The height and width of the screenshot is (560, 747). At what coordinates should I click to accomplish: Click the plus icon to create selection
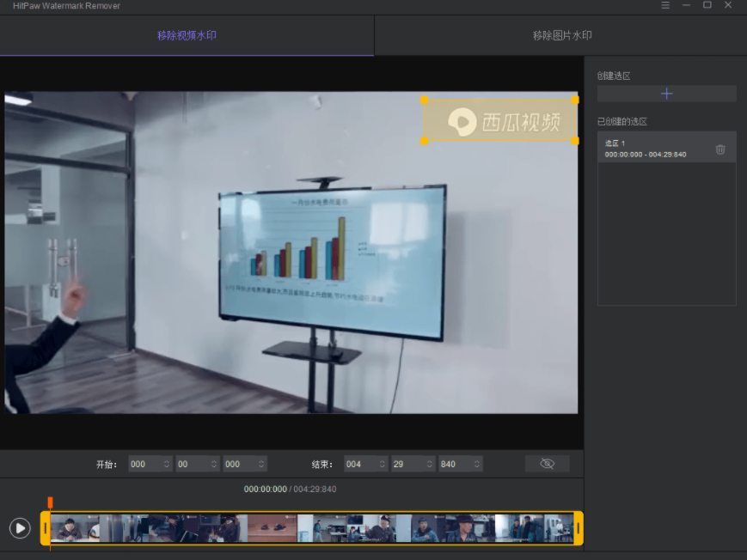(666, 94)
